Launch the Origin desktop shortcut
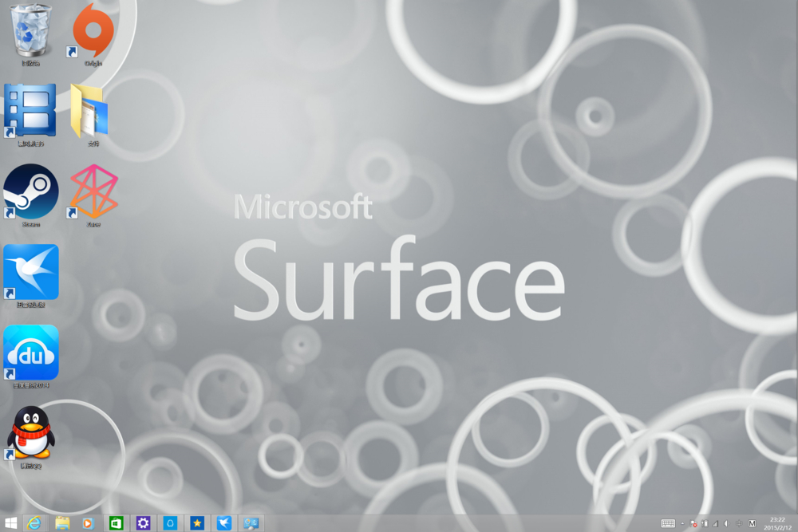The image size is (798, 532). (x=93, y=33)
